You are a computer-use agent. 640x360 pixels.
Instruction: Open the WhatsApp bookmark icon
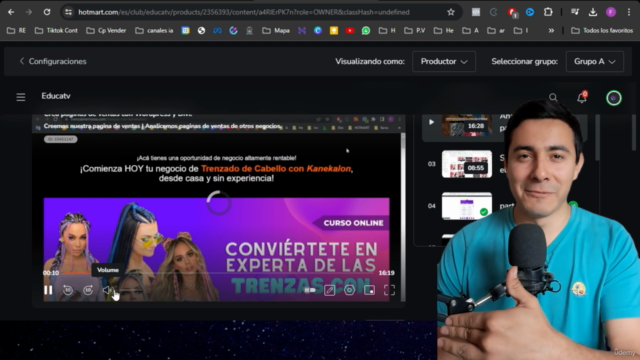[x=366, y=31]
